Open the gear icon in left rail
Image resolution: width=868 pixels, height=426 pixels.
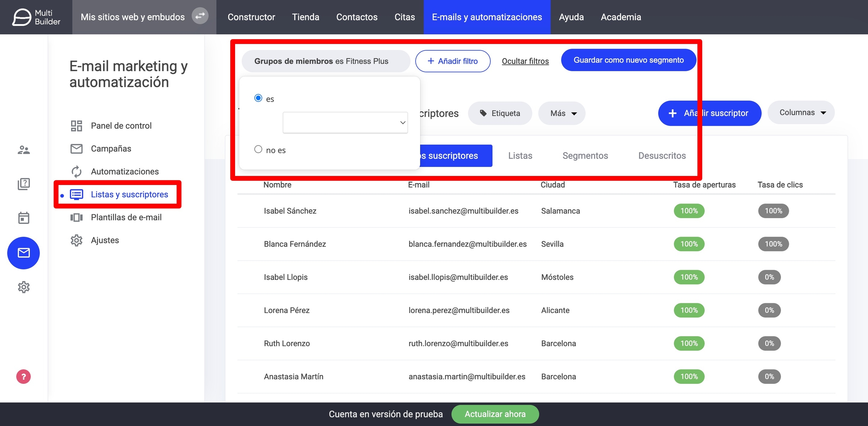click(x=23, y=287)
